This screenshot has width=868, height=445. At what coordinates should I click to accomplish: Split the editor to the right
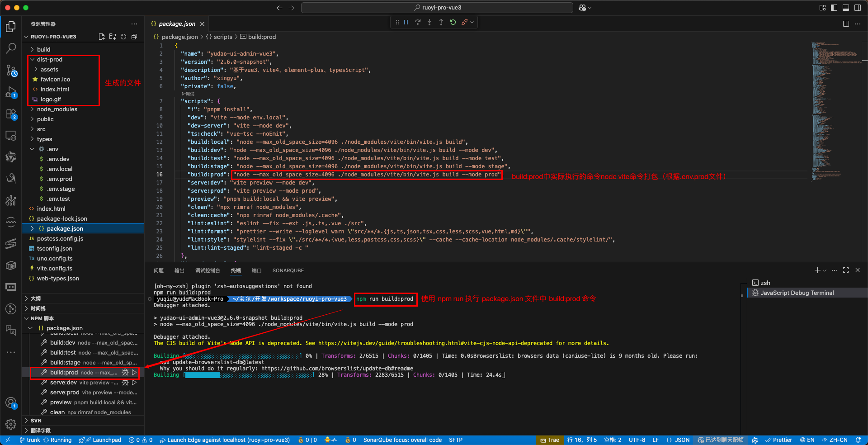tap(846, 24)
